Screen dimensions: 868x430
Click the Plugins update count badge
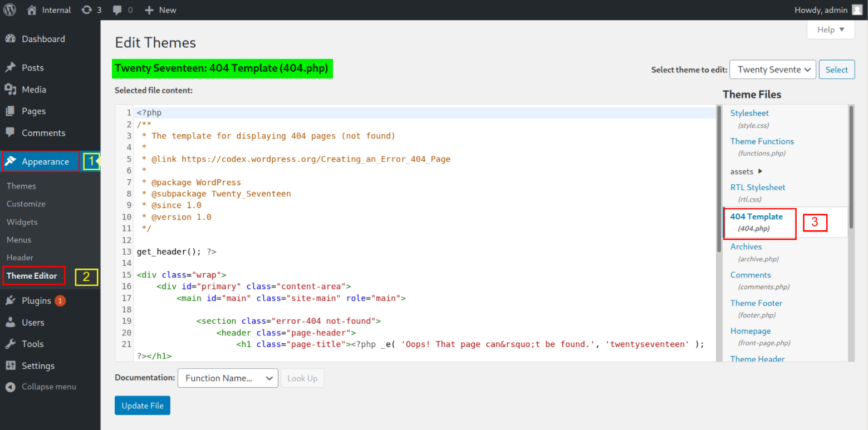(60, 300)
